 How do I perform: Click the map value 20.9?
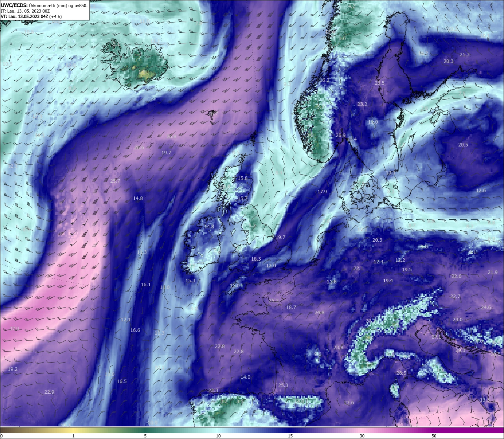click(x=341, y=135)
